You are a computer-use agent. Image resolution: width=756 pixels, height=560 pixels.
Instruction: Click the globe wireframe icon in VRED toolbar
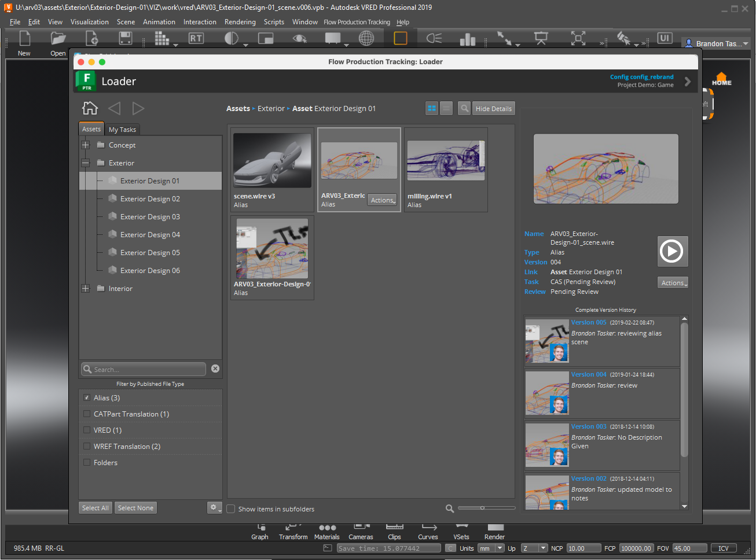tap(366, 38)
